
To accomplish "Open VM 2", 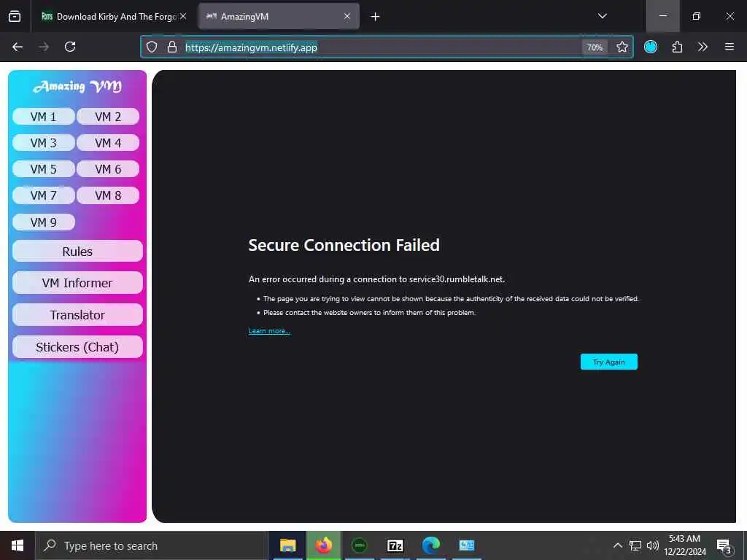I will pyautogui.click(x=108, y=117).
